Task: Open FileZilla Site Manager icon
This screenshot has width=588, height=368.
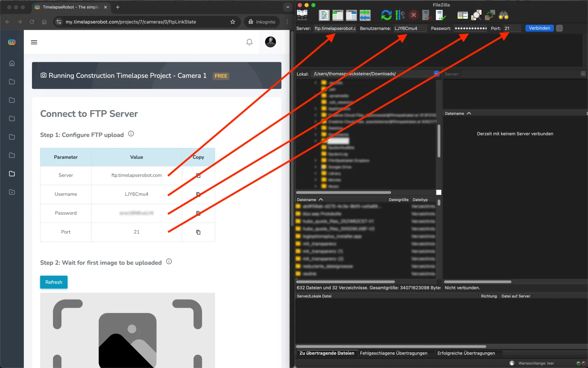Action: (x=302, y=15)
